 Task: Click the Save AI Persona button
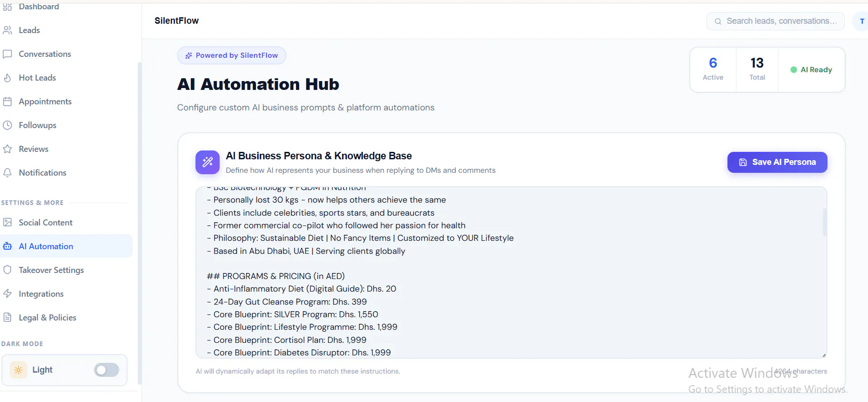[x=777, y=162]
